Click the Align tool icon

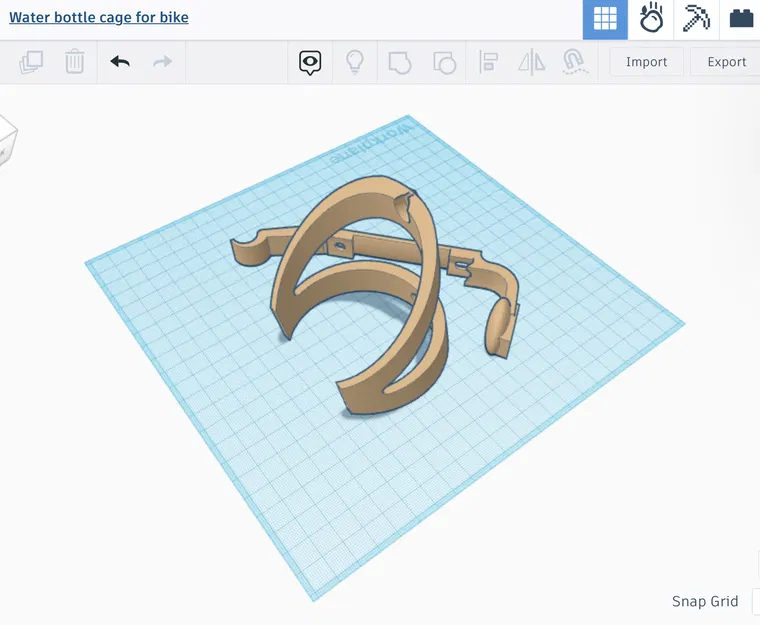pos(488,62)
